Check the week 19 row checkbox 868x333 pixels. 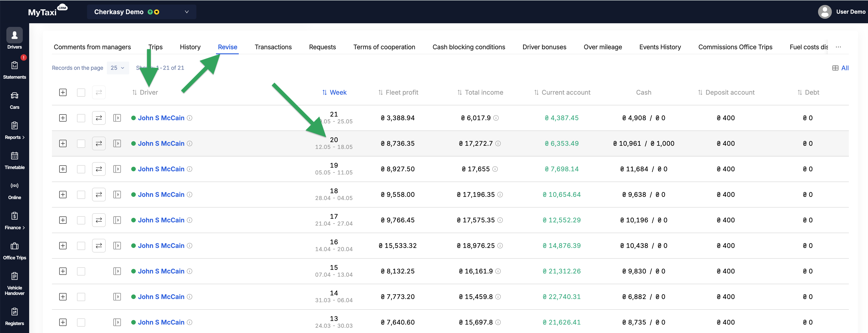[x=81, y=169]
